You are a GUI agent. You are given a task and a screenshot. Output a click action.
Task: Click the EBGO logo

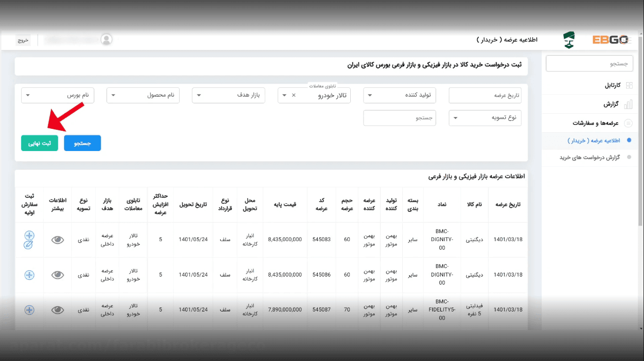[611, 40]
